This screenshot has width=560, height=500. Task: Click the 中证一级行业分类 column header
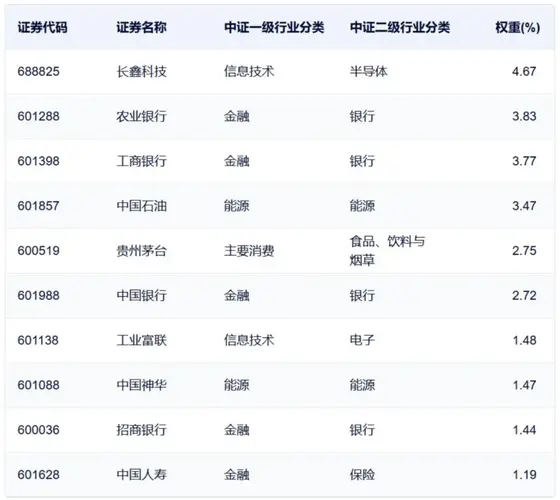point(274,28)
